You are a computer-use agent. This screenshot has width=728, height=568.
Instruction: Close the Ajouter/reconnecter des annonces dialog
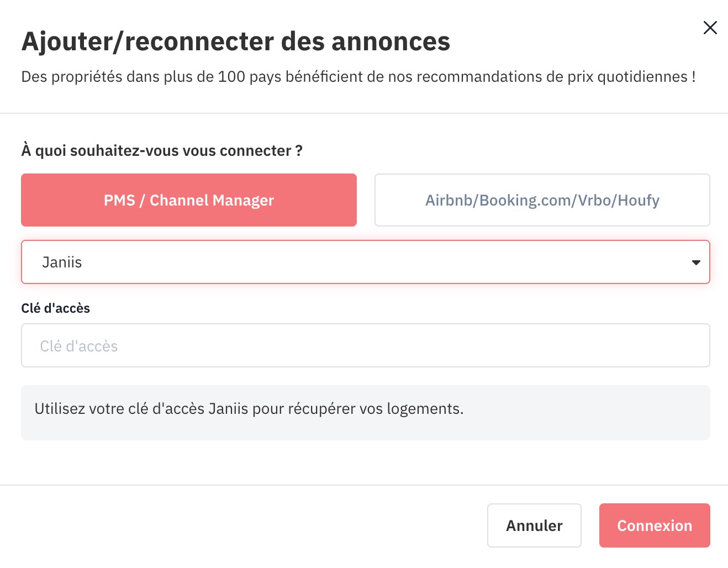coord(710,28)
